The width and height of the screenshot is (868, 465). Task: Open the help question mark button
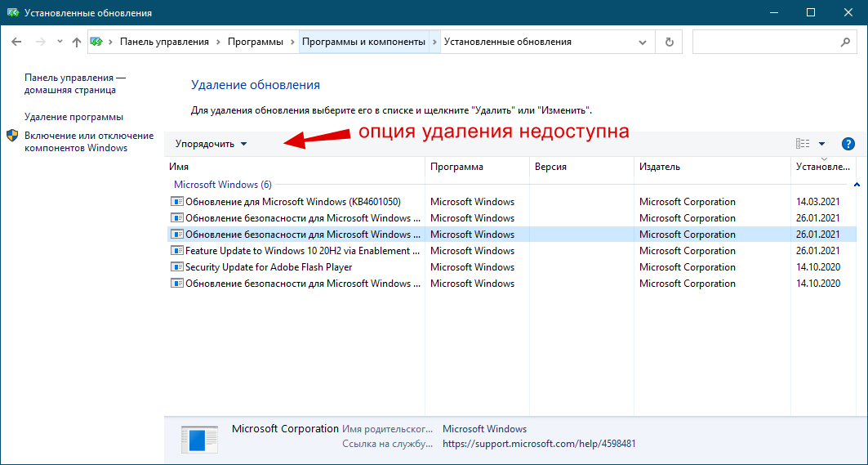point(848,144)
